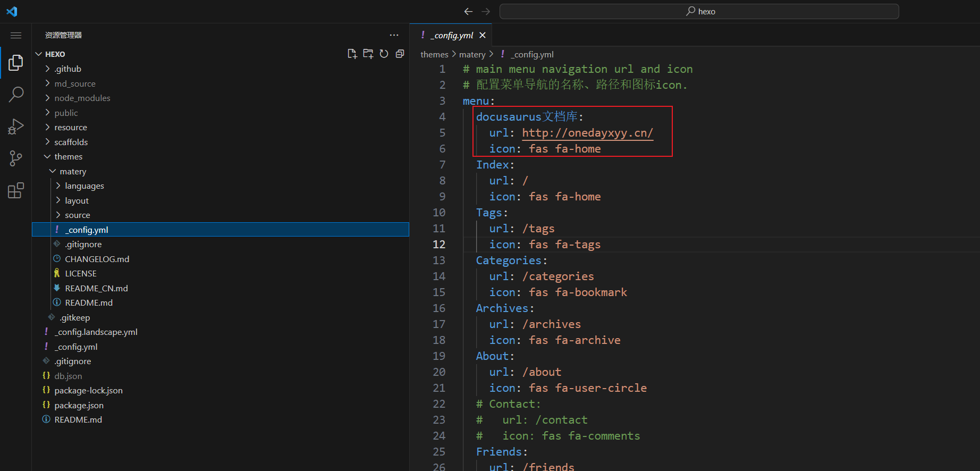Click the 'menu:' key on line 3
Screen dimensions: 980x471
click(478, 101)
